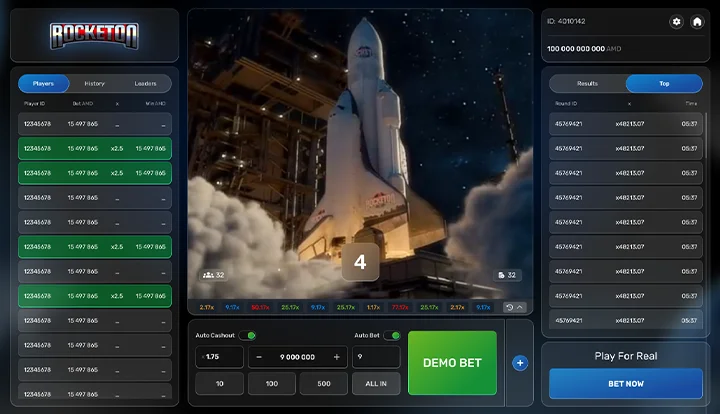
Task: Click the Round ID column header
Action: (566, 104)
